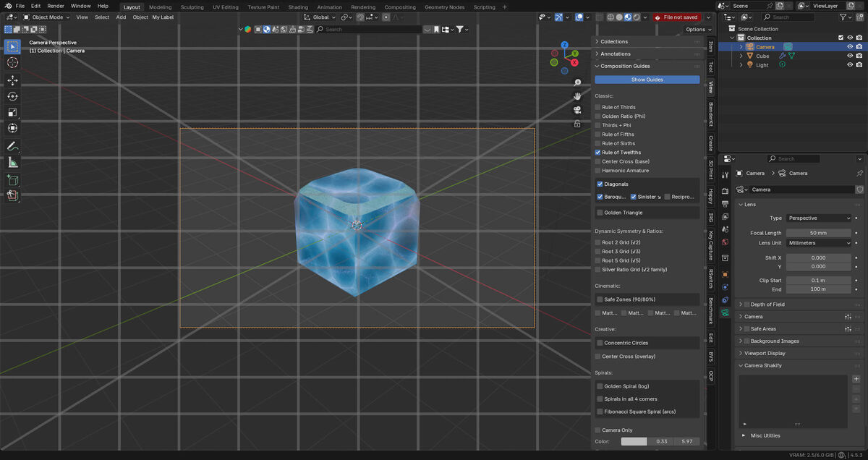
Task: Pin the Camera properties panel
Action: click(x=859, y=174)
